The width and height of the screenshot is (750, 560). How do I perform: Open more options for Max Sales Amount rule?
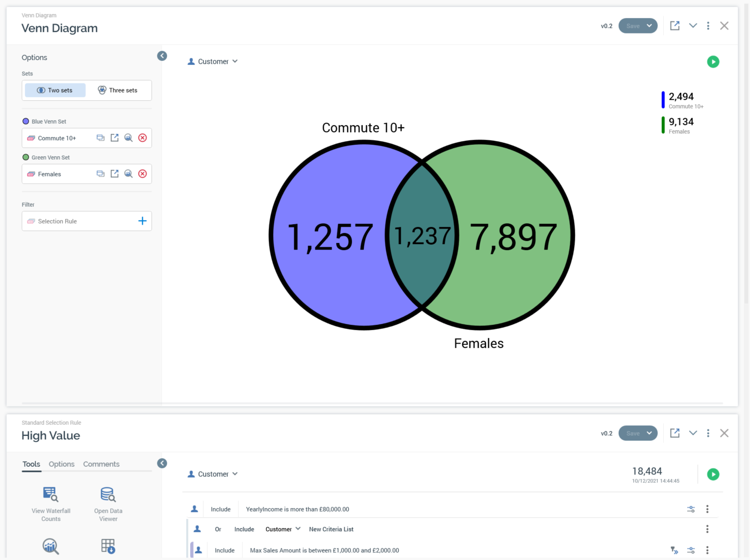(x=707, y=550)
